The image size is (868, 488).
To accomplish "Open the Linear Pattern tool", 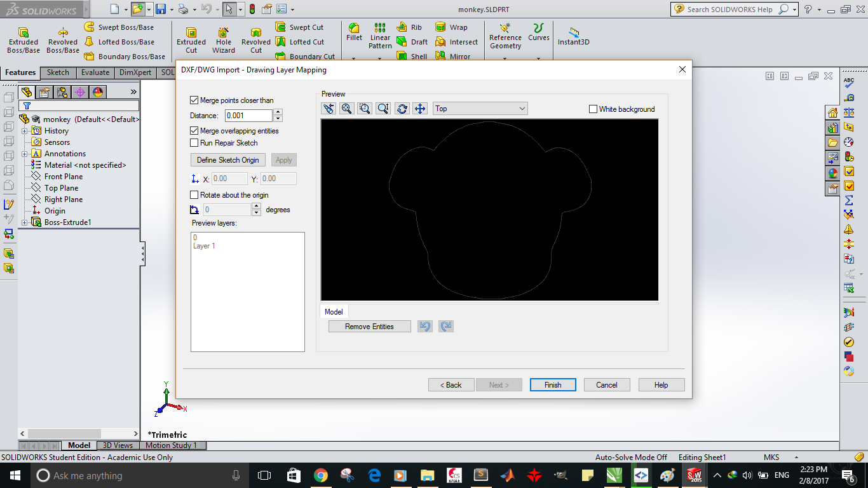I will 380,36.
